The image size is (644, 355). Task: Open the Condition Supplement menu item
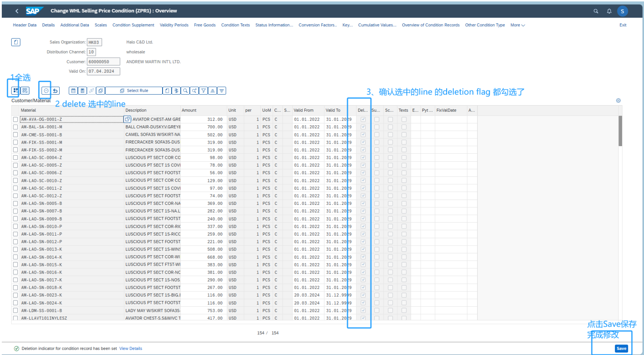[133, 25]
